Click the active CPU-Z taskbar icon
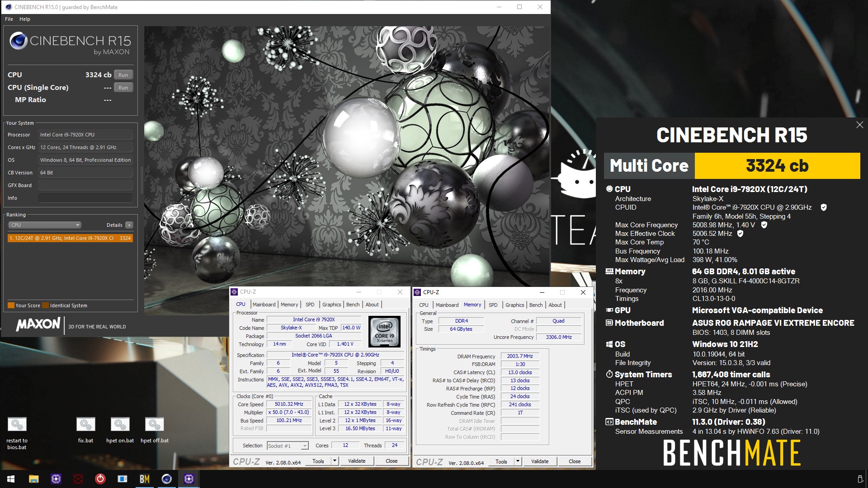The image size is (868, 488). (x=189, y=479)
